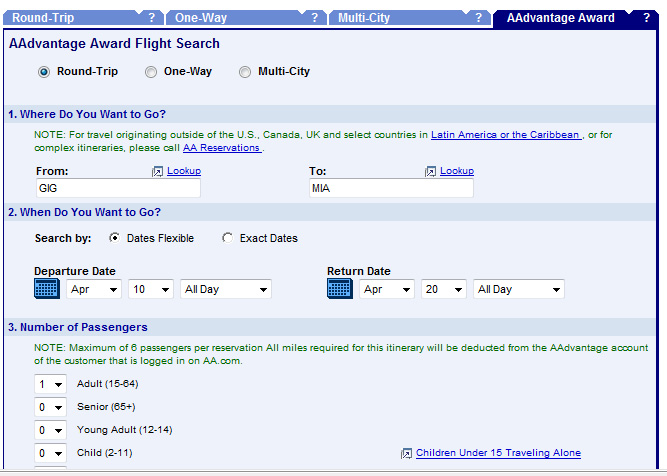Open AA Reservations link
This screenshot has width=667, height=476.
tap(222, 148)
